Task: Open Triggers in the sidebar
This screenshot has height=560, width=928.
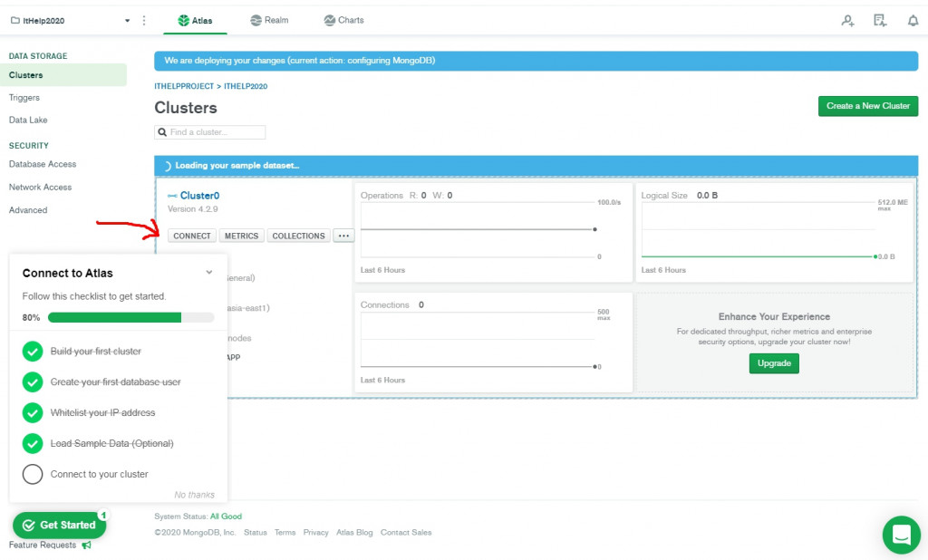Action: [x=24, y=98]
